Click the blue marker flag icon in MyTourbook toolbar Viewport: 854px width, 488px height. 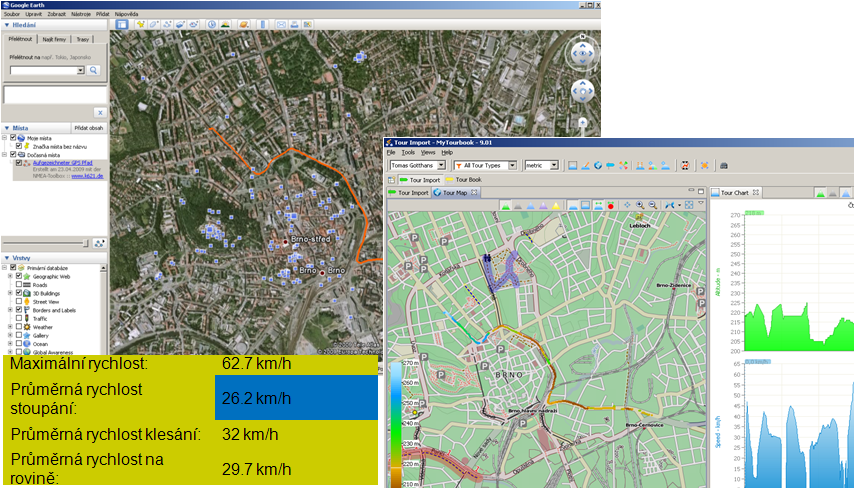tap(611, 166)
